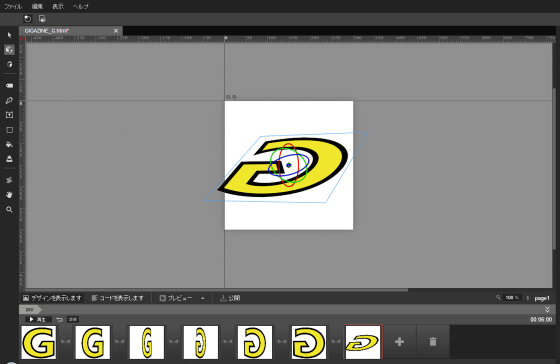560x364 pixels.
Task: Select the Pen tool
Action: coord(9,101)
